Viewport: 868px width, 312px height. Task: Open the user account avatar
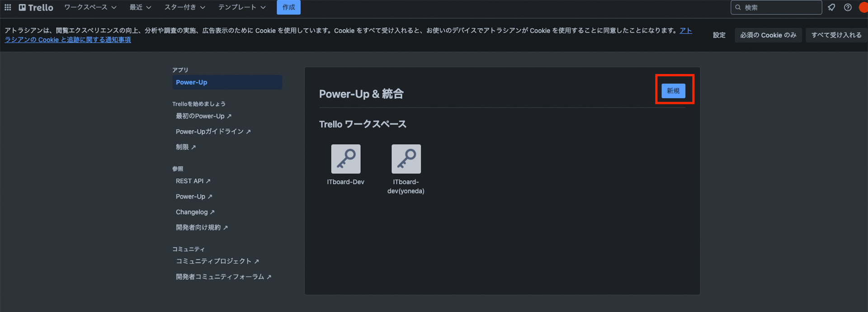[x=863, y=7]
